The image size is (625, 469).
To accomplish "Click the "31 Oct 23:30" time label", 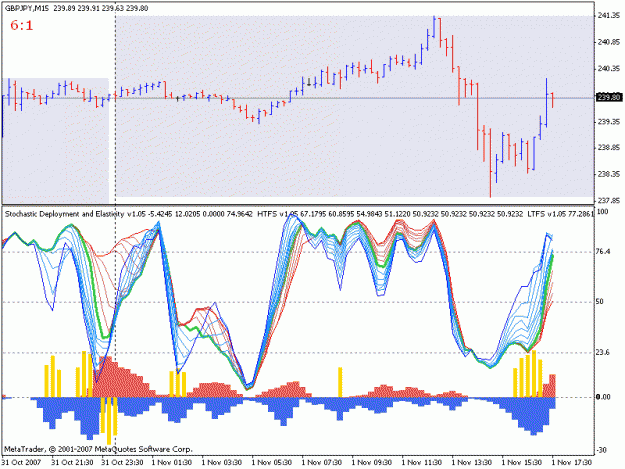I will [x=122, y=463].
